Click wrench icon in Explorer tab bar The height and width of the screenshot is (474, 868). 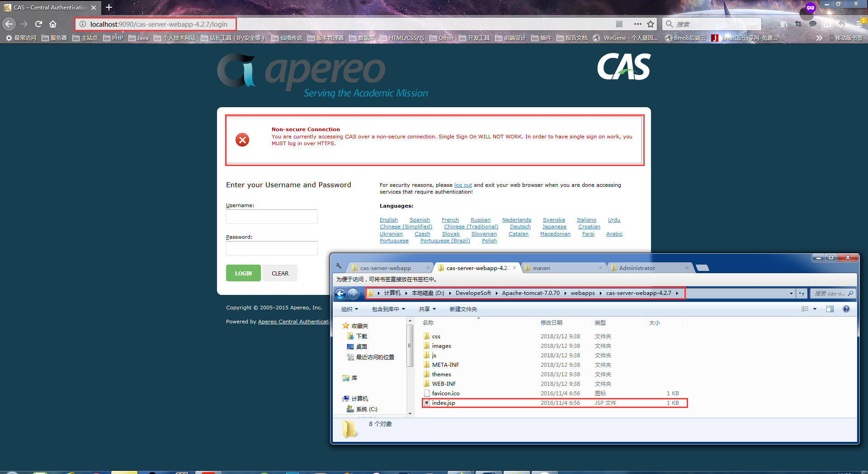(x=339, y=266)
